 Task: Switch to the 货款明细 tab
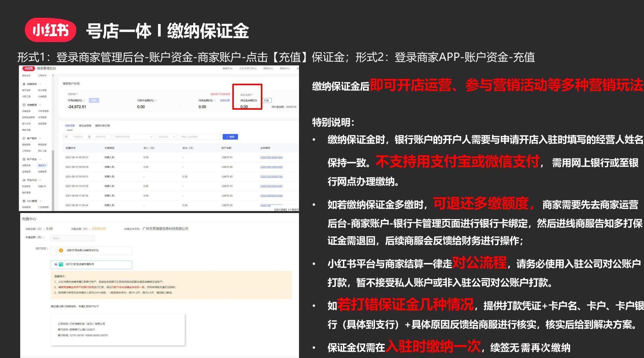(70, 126)
